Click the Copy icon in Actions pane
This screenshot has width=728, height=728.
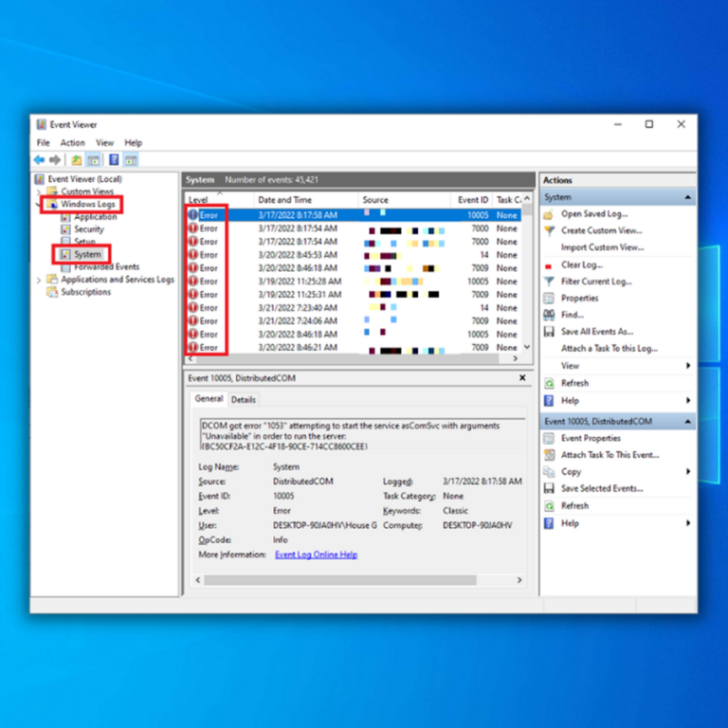549,472
